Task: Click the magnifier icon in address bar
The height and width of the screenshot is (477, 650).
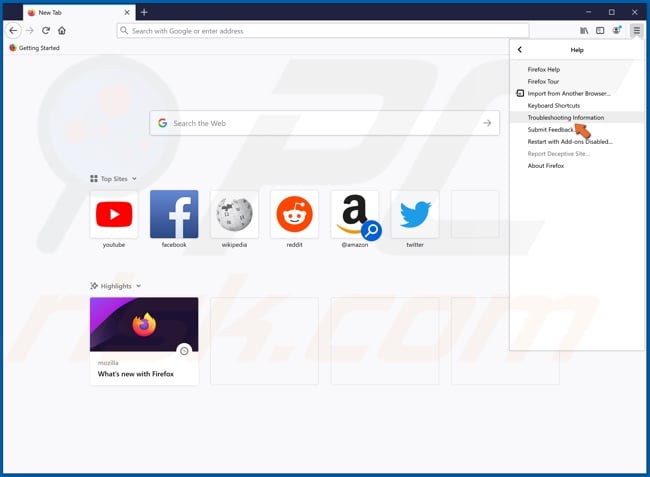Action: click(124, 30)
